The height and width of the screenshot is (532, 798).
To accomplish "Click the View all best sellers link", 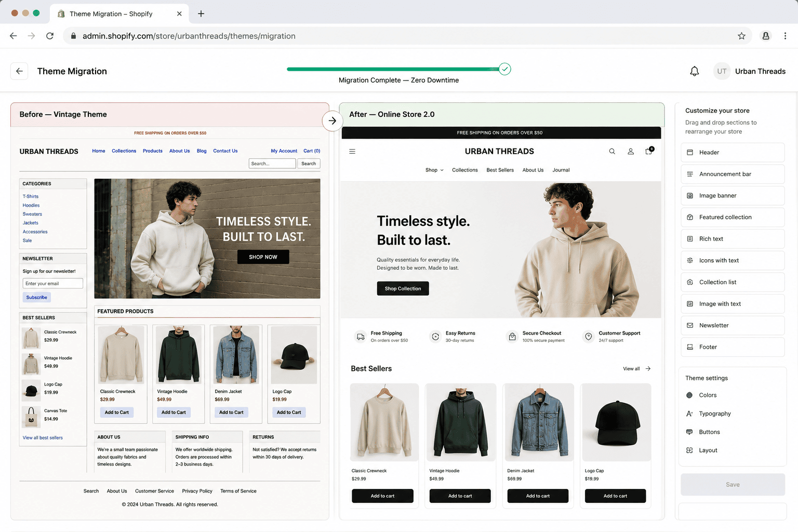I will (x=43, y=438).
